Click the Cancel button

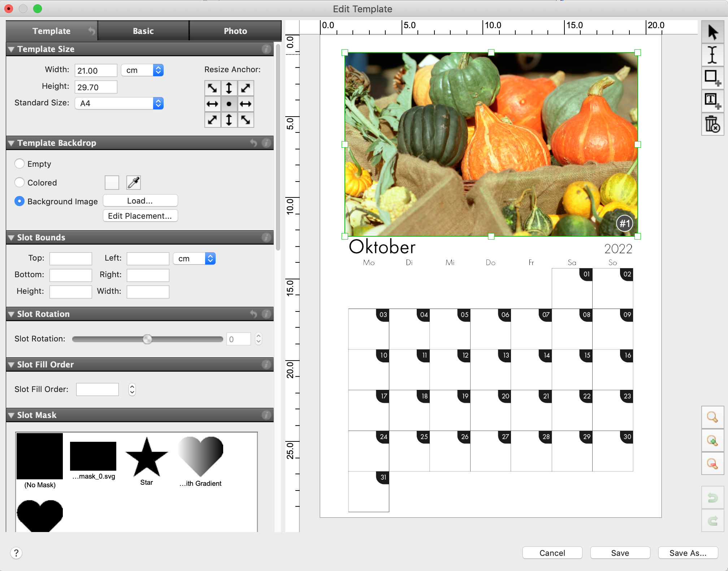coord(552,553)
